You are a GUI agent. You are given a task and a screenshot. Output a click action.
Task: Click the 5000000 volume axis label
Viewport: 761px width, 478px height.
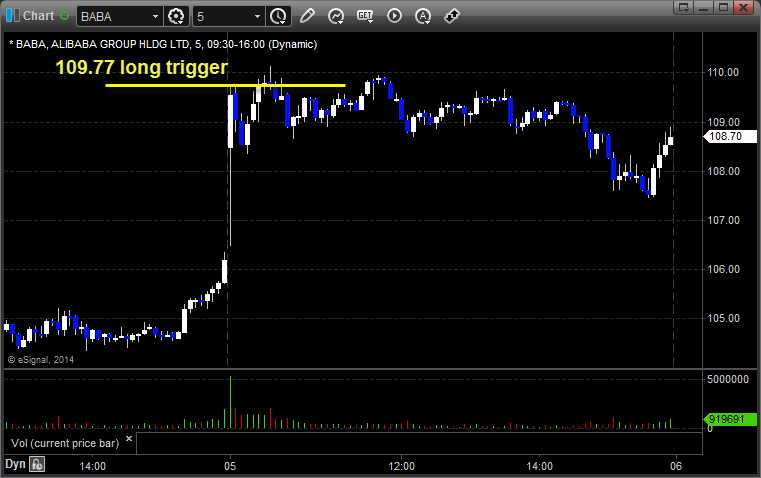pyautogui.click(x=728, y=379)
